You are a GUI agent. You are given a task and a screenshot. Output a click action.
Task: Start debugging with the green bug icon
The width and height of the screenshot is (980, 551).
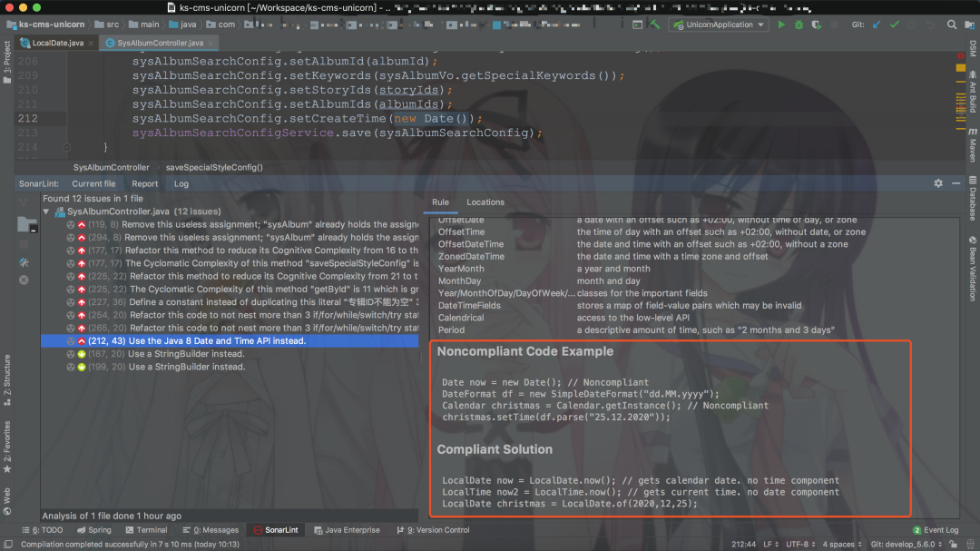coord(799,25)
